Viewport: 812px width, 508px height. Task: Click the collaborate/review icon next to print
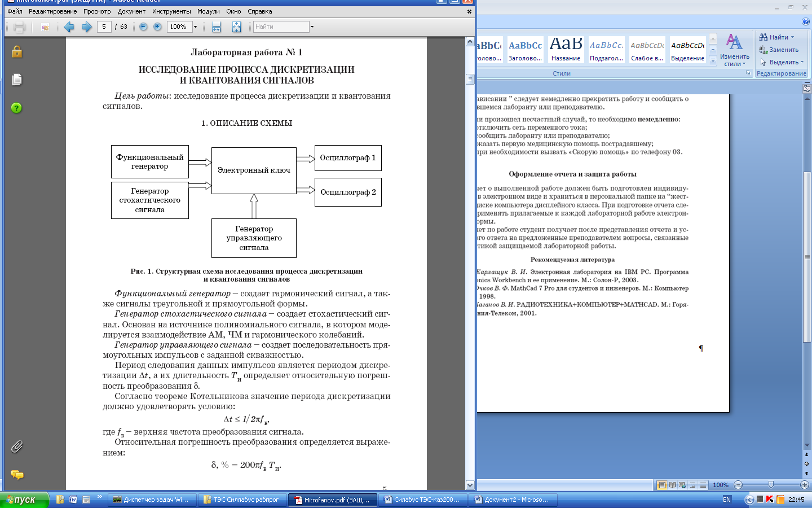coord(45,27)
